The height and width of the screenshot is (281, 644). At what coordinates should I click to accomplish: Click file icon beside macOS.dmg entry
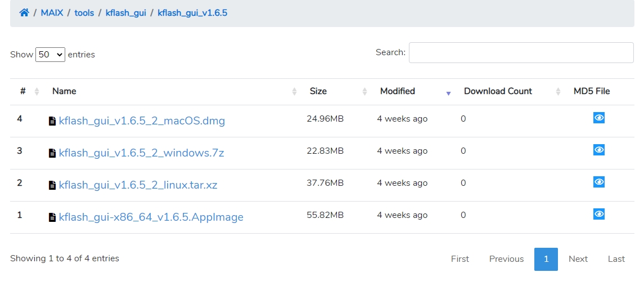click(x=52, y=121)
